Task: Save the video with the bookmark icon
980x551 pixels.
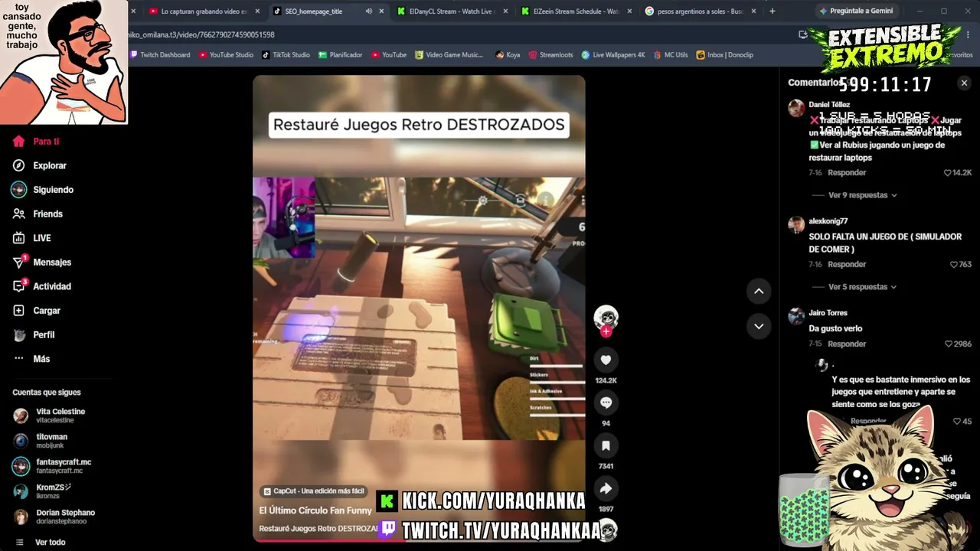Action: pyautogui.click(x=606, y=445)
